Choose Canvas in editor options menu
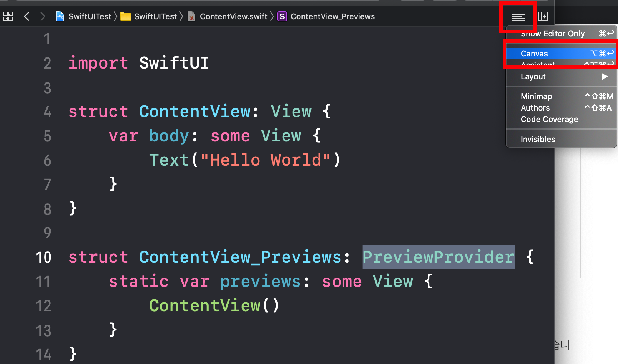 point(562,54)
